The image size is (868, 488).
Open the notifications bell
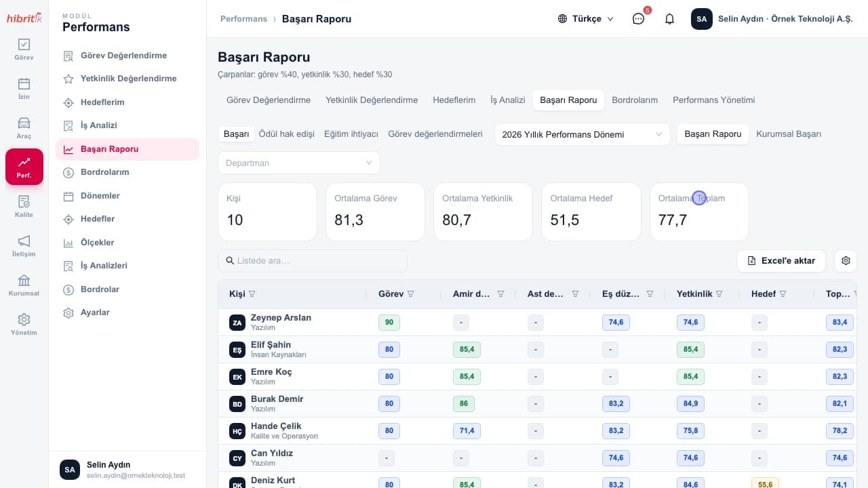click(669, 19)
